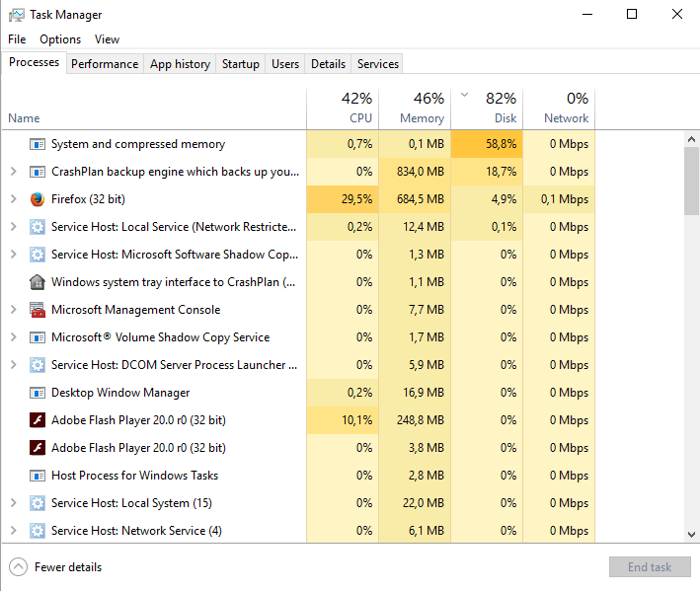
Task: Select the Adobe Flash Player 248,8 MB row
Action: click(x=298, y=420)
